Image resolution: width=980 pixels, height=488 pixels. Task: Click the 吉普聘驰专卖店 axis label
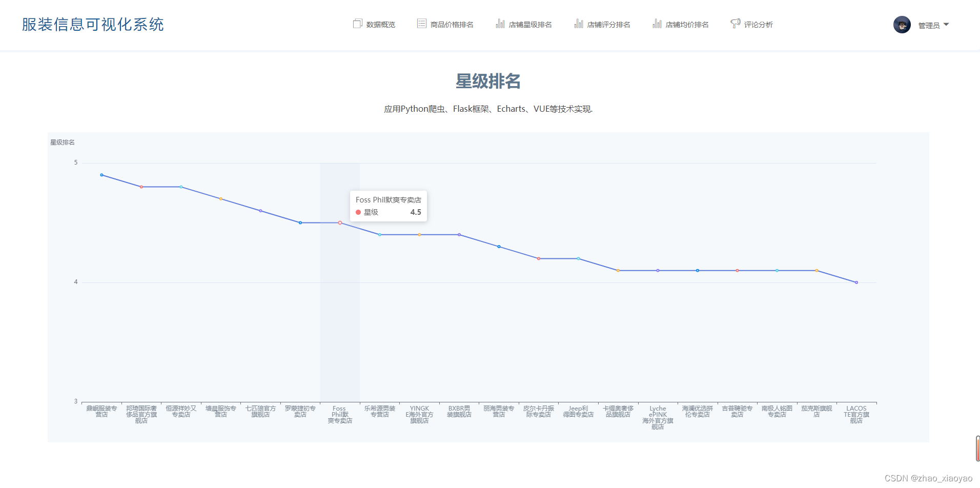tap(737, 412)
